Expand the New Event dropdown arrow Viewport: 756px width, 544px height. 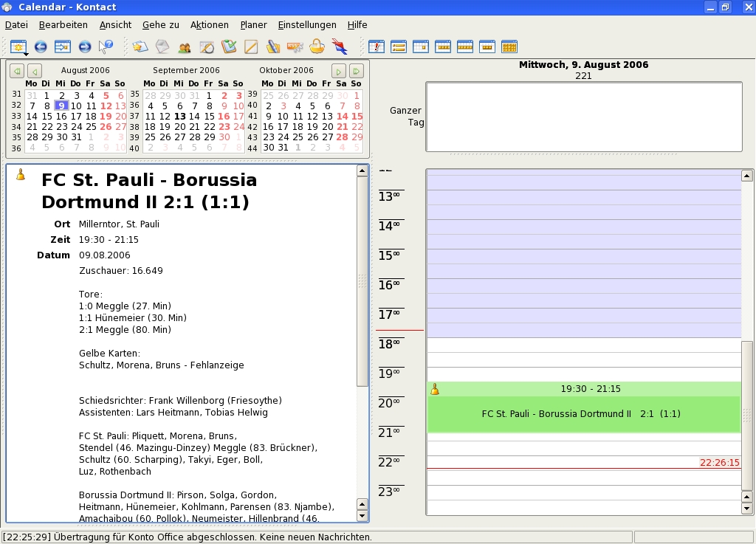click(26, 53)
